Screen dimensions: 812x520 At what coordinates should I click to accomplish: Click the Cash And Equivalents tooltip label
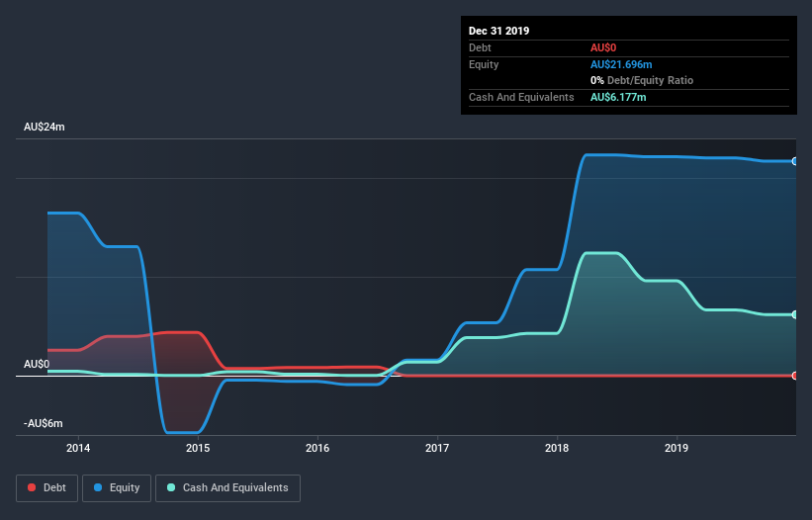point(521,97)
